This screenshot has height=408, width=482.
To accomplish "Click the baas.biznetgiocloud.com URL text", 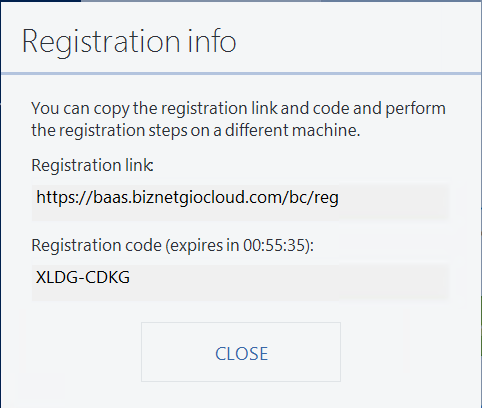I will pos(187,197).
